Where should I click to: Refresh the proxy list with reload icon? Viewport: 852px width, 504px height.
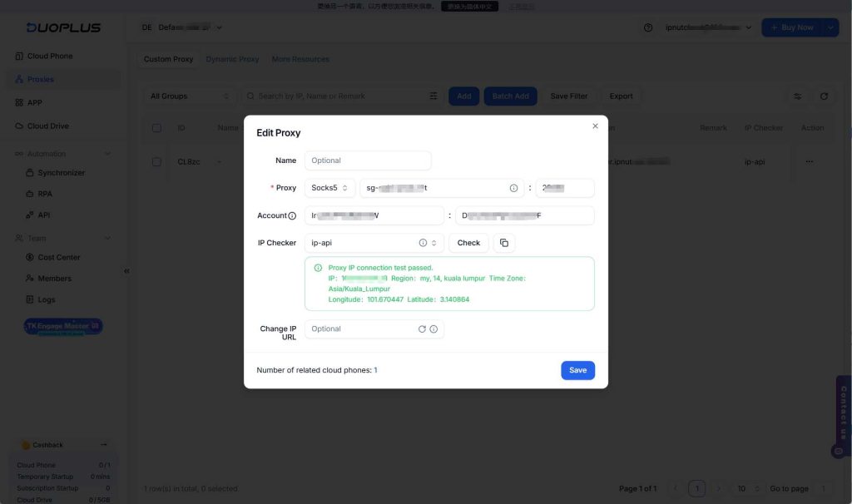click(824, 96)
